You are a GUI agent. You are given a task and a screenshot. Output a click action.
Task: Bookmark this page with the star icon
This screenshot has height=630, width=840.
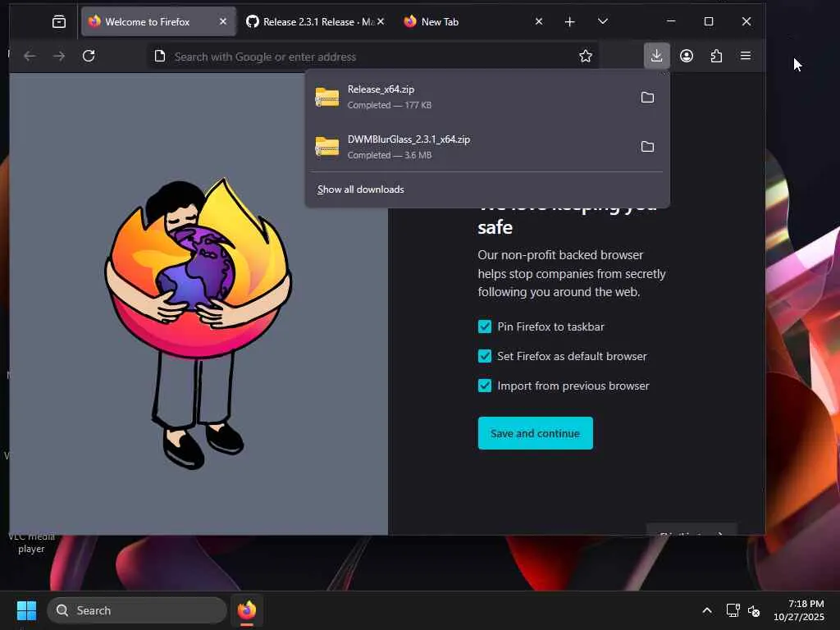click(586, 56)
